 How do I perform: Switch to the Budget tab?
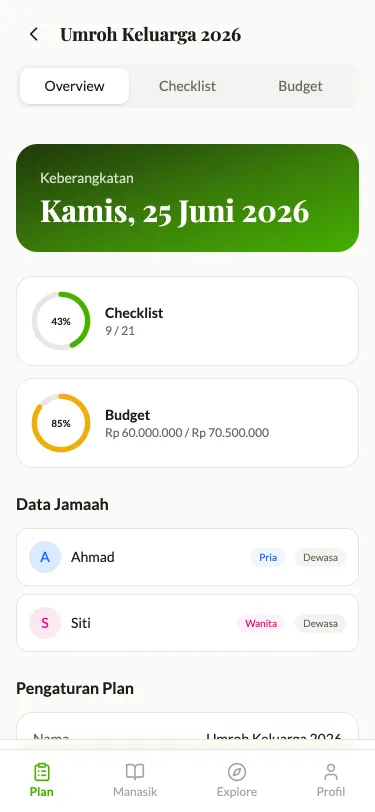(300, 86)
